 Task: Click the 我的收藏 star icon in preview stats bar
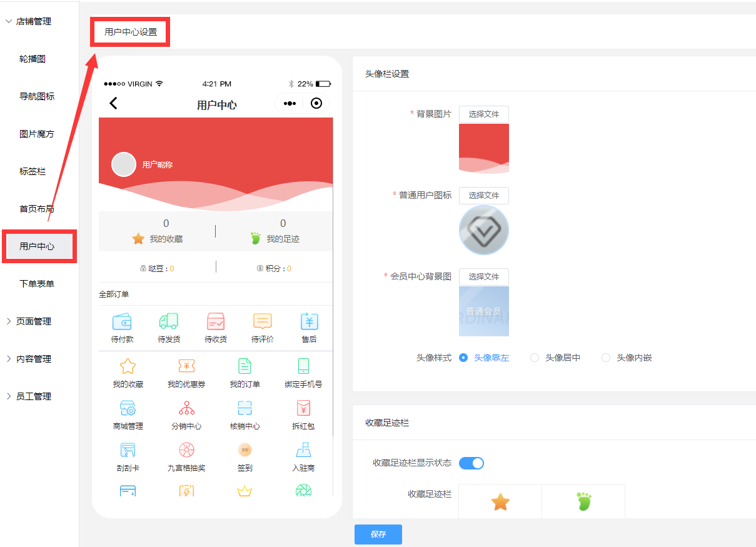click(138, 239)
